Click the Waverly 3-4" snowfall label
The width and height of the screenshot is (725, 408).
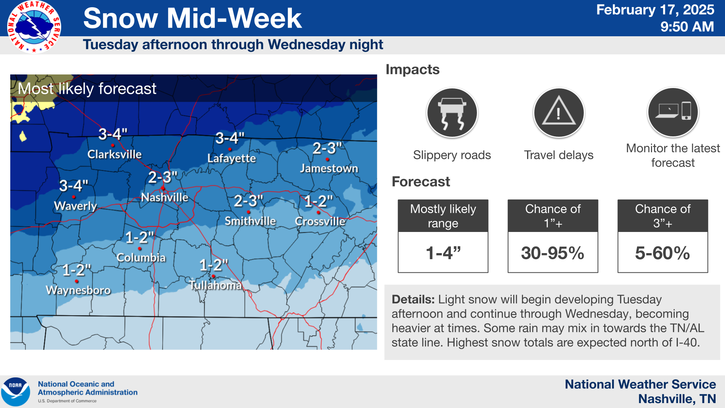tap(74, 186)
